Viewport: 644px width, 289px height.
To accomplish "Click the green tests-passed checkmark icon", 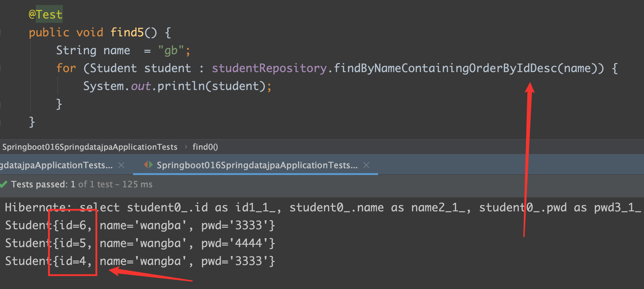I will (x=4, y=184).
